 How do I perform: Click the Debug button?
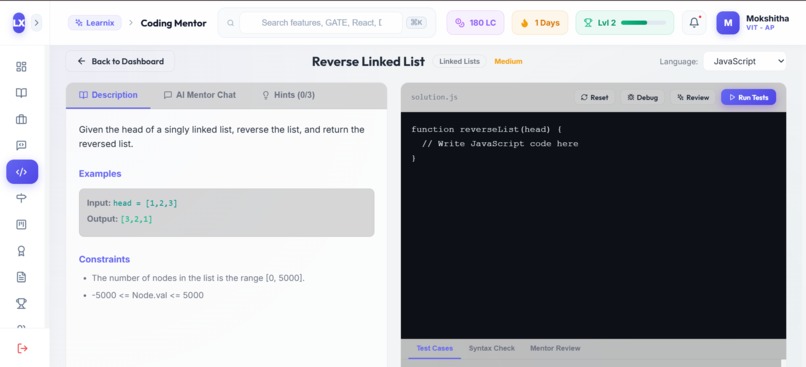click(x=643, y=97)
